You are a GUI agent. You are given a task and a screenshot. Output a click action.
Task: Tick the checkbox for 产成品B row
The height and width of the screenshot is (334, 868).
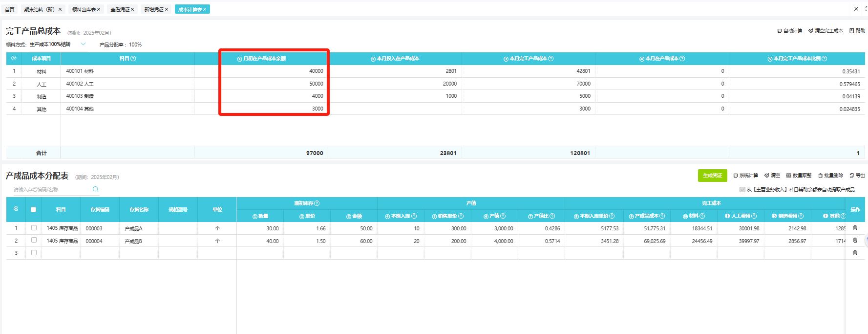34,240
